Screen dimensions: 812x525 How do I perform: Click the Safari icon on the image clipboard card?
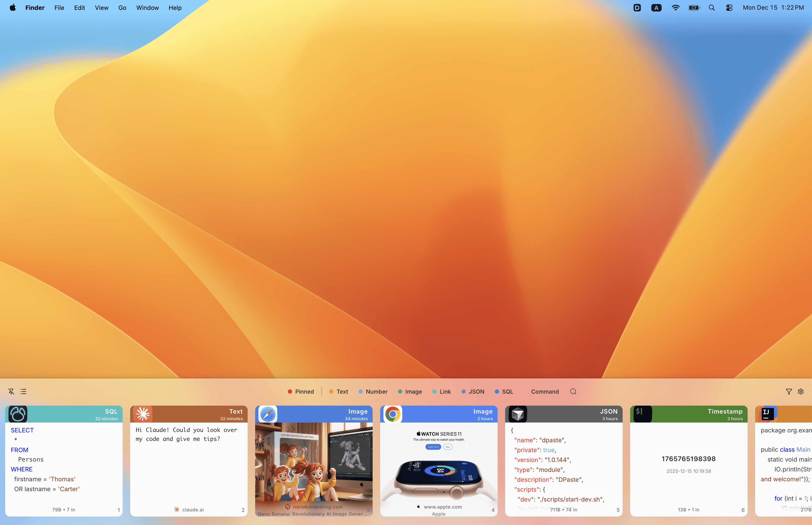(x=266, y=414)
